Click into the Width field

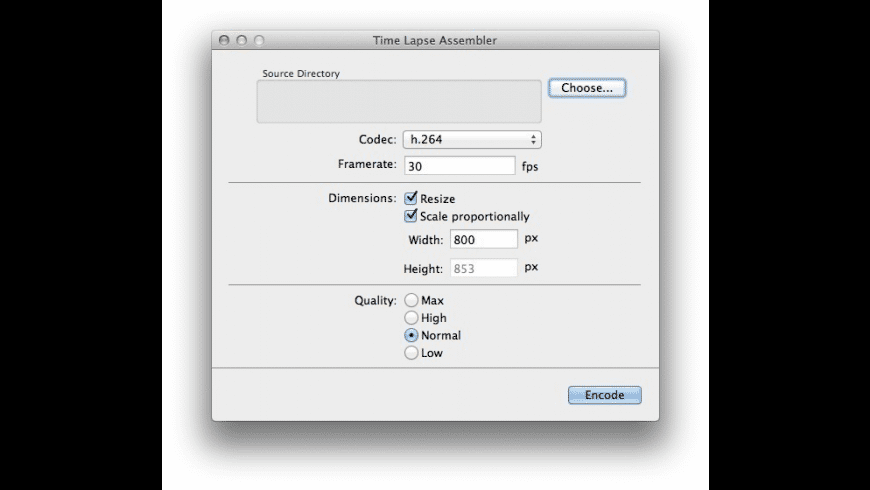pos(484,240)
